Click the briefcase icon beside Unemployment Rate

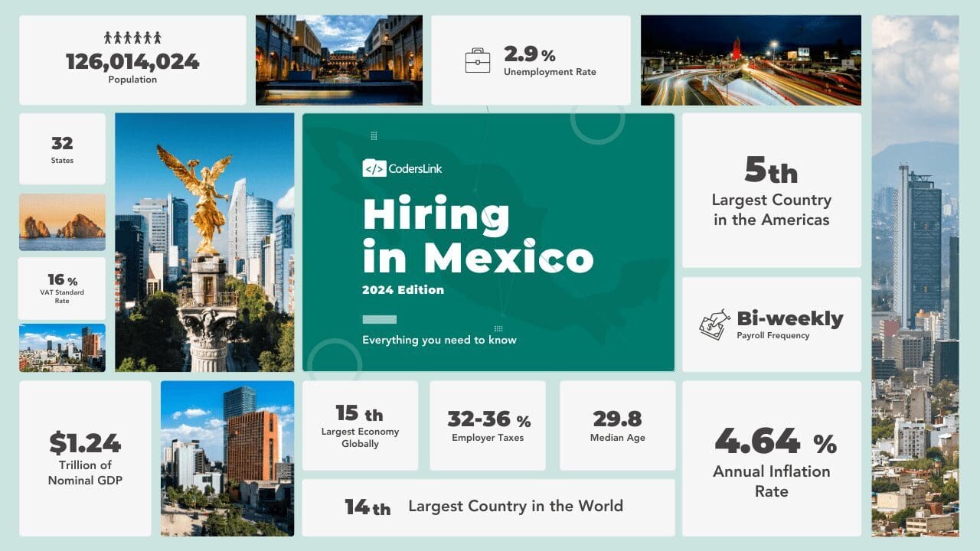(478, 60)
